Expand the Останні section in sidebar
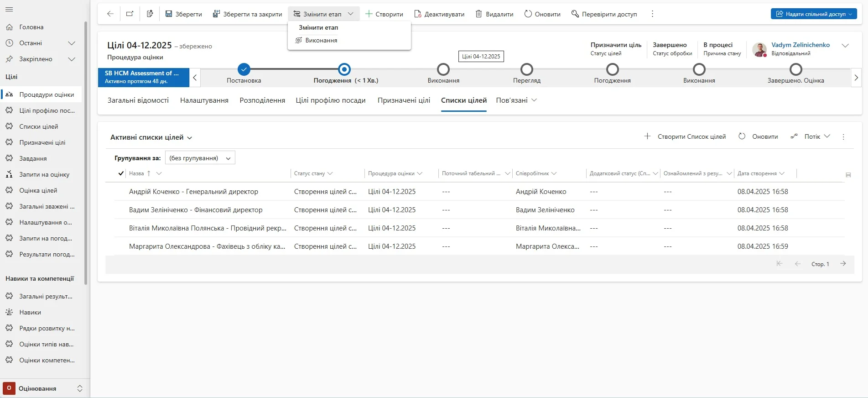Viewport: 868px width, 398px height. point(72,43)
